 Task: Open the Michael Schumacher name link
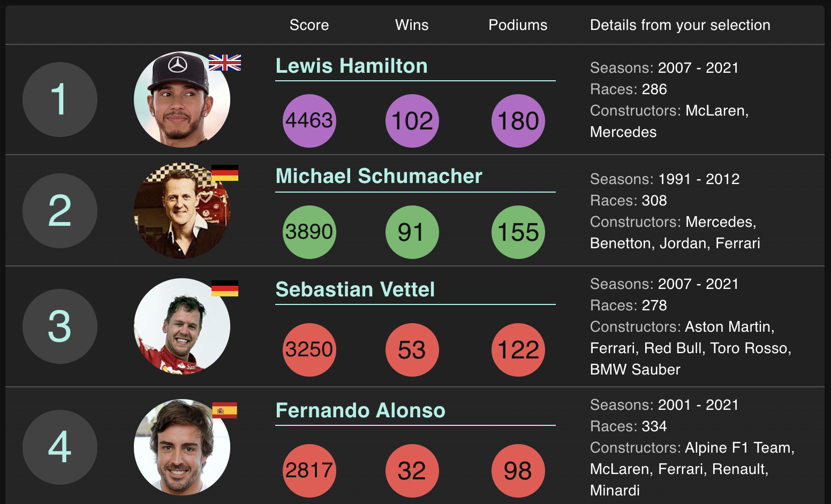[x=379, y=176]
